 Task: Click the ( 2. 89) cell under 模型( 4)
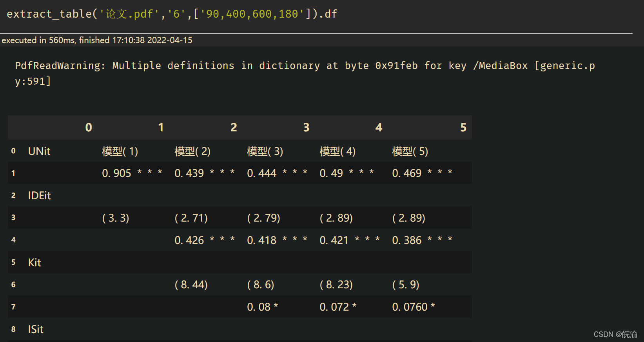(x=336, y=218)
